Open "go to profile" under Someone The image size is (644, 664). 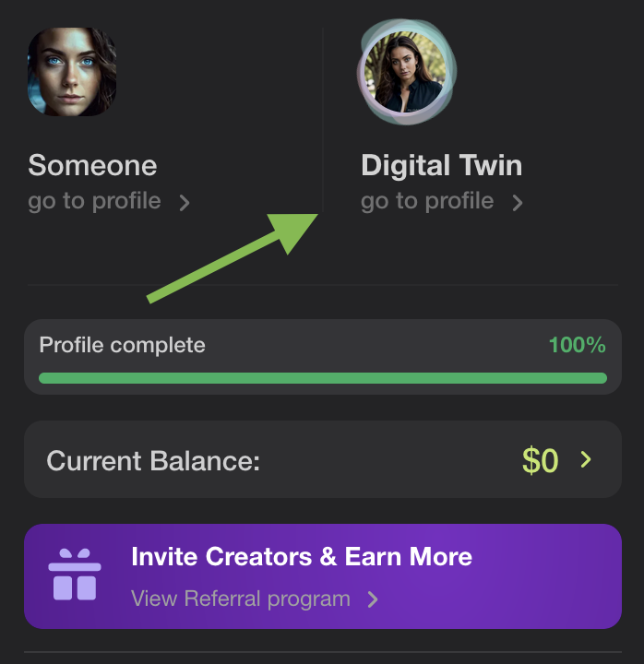tap(94, 201)
